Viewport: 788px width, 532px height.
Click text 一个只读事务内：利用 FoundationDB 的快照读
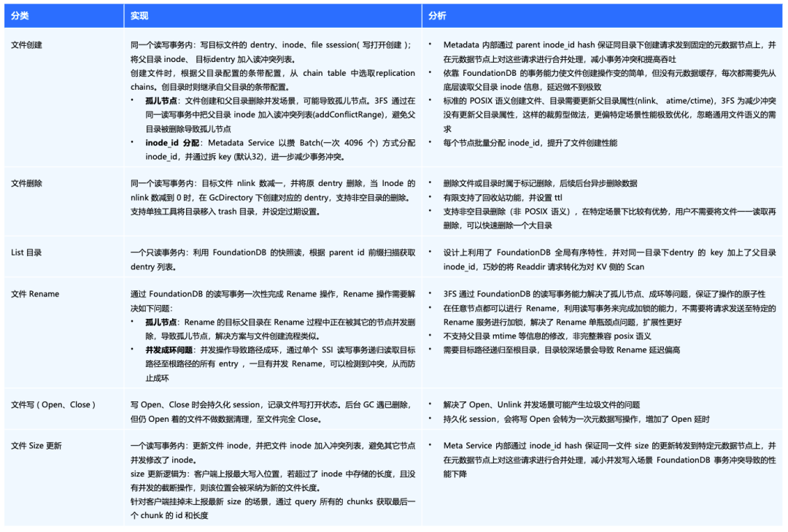[273, 260]
